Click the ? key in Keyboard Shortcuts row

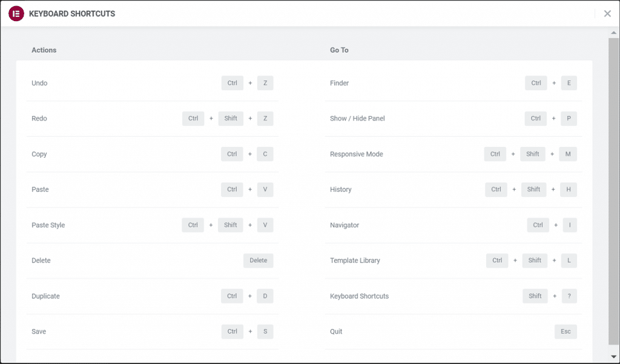point(569,296)
